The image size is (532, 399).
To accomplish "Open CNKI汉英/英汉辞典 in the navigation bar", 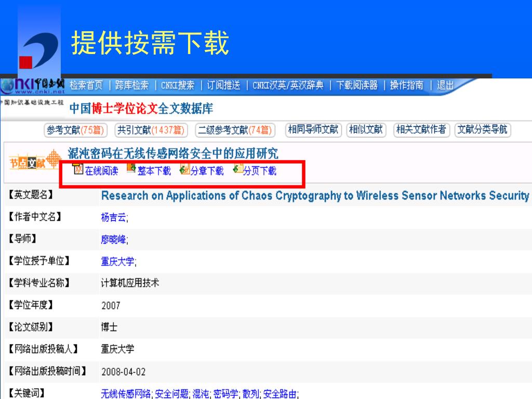I will coord(288,85).
